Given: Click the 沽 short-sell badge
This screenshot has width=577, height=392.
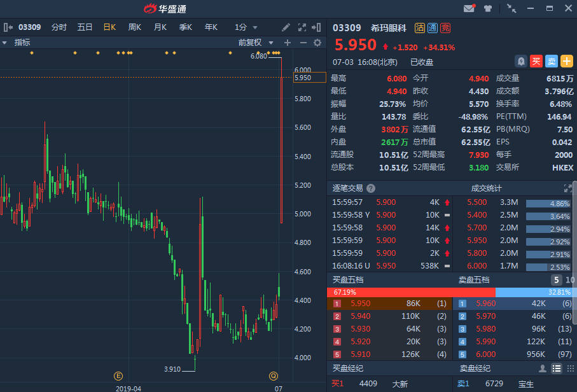Looking at the screenshot, I should tap(419, 28).
